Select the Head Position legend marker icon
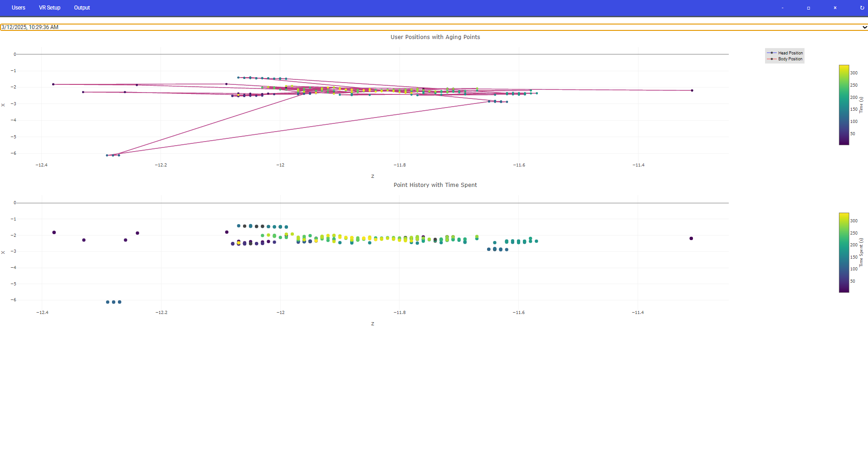868x461 pixels. click(772, 53)
